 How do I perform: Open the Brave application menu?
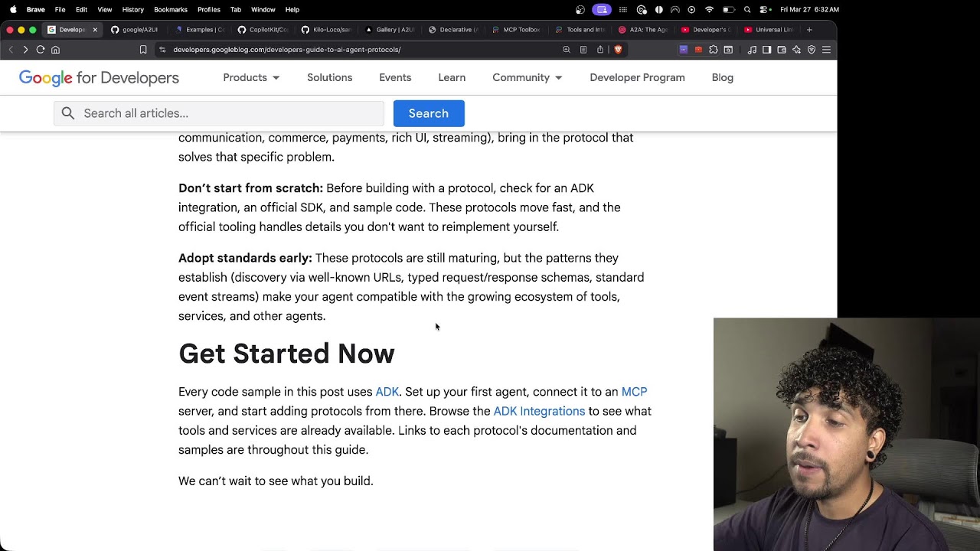click(x=35, y=9)
